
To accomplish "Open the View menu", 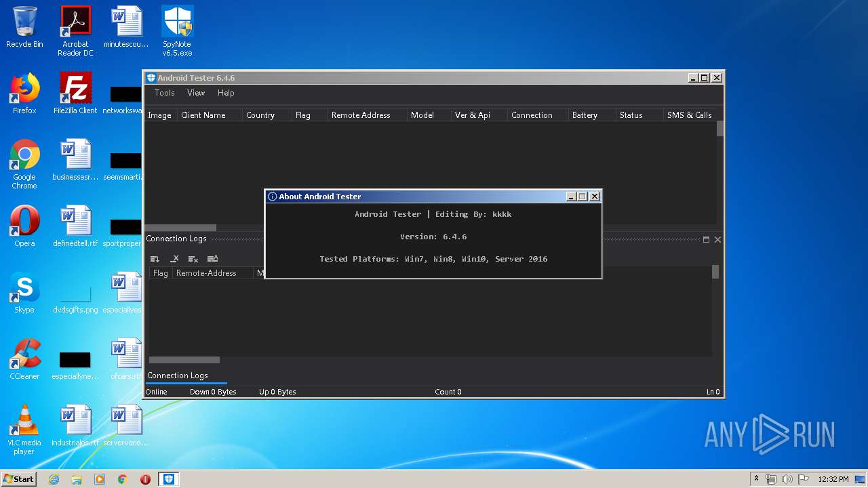I will point(196,93).
